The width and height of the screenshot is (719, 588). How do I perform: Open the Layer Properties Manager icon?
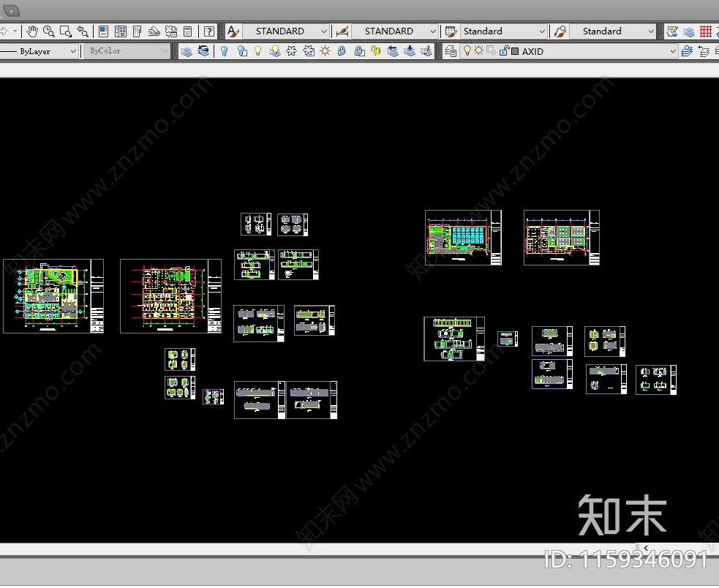[451, 51]
